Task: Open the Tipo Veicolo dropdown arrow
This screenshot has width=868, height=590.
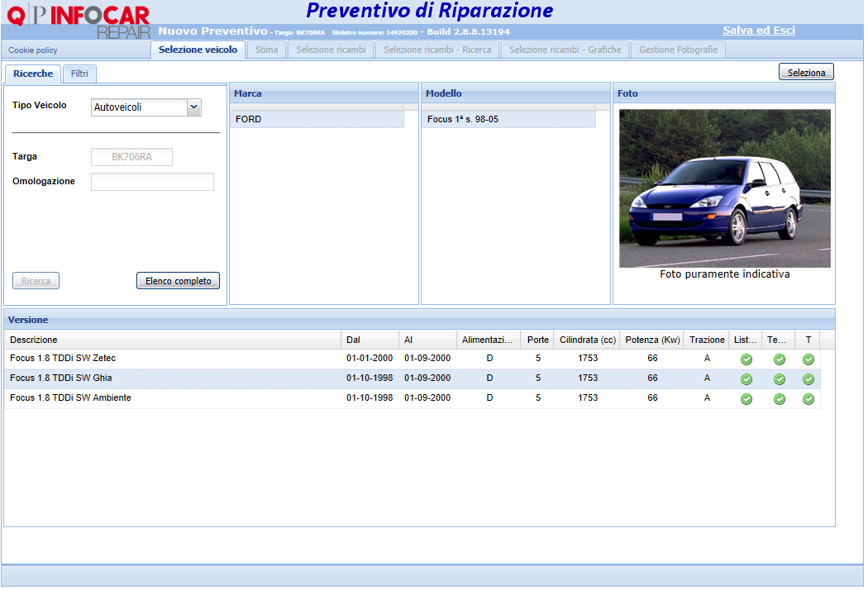Action: (x=193, y=107)
